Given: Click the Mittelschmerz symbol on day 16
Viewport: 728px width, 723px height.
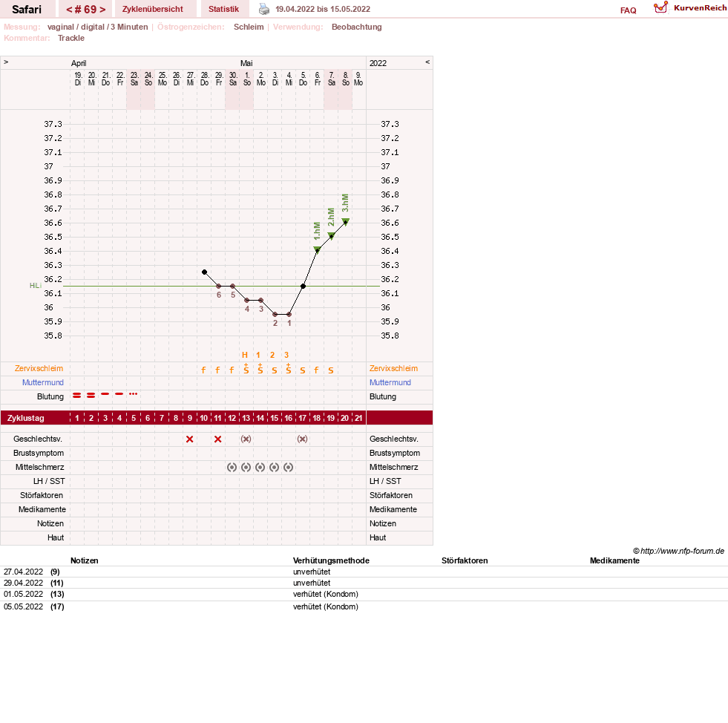Looking at the screenshot, I should coord(289,467).
